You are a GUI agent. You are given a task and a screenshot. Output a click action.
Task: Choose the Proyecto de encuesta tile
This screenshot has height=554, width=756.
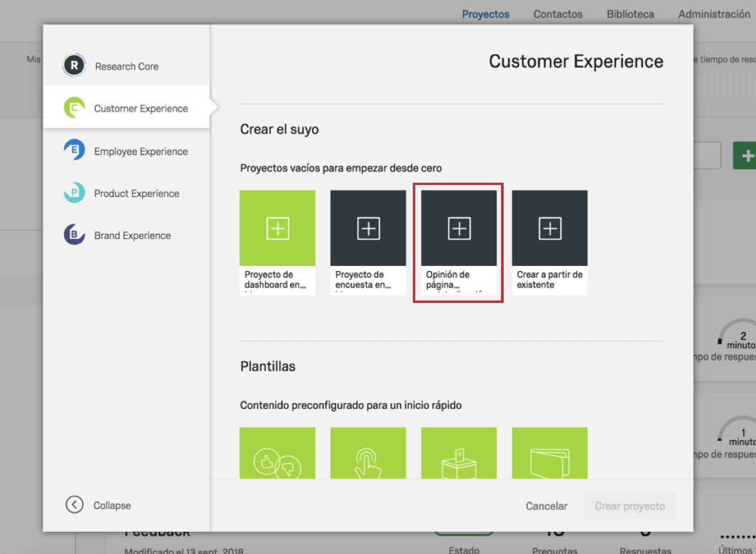click(x=368, y=243)
